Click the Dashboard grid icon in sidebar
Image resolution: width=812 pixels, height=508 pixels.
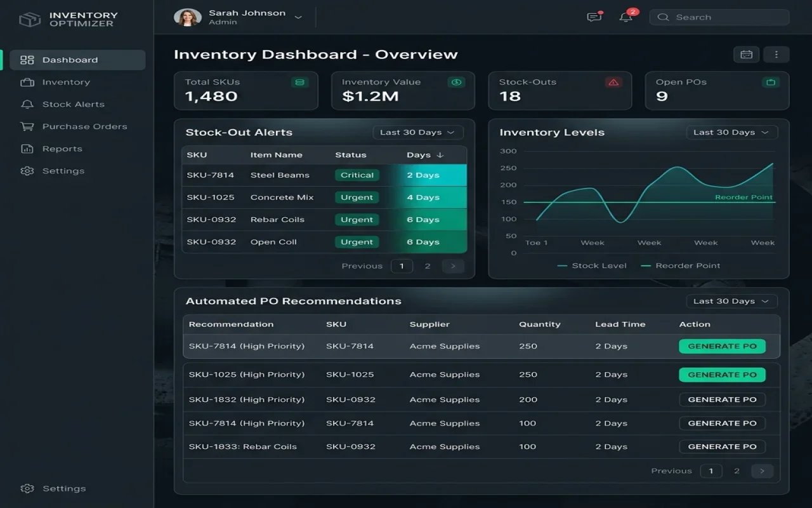pyautogui.click(x=27, y=60)
